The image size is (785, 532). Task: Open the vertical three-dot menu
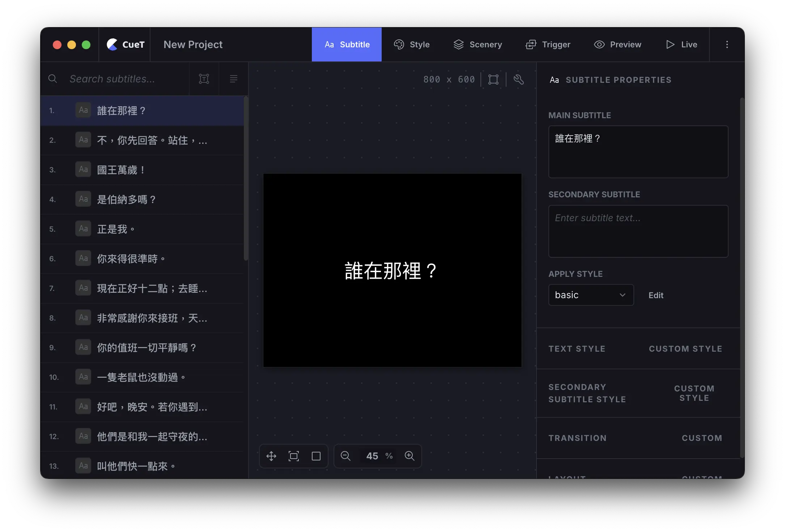(727, 44)
